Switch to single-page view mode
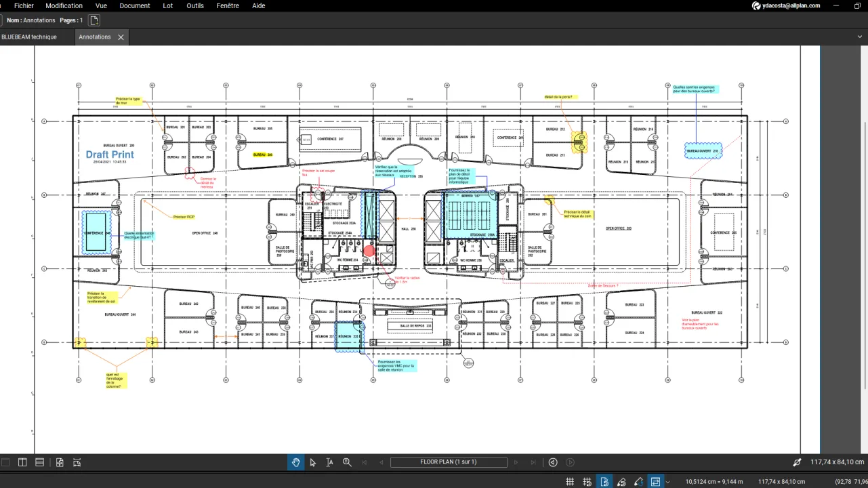The height and width of the screenshot is (488, 868). (x=6, y=462)
